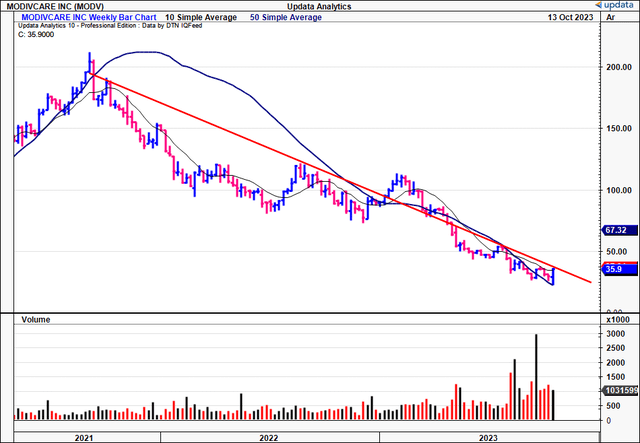The height and width of the screenshot is (443, 640).
Task: Click the 'MODIVCARE INC (MODV)' title text
Action: [55, 7]
